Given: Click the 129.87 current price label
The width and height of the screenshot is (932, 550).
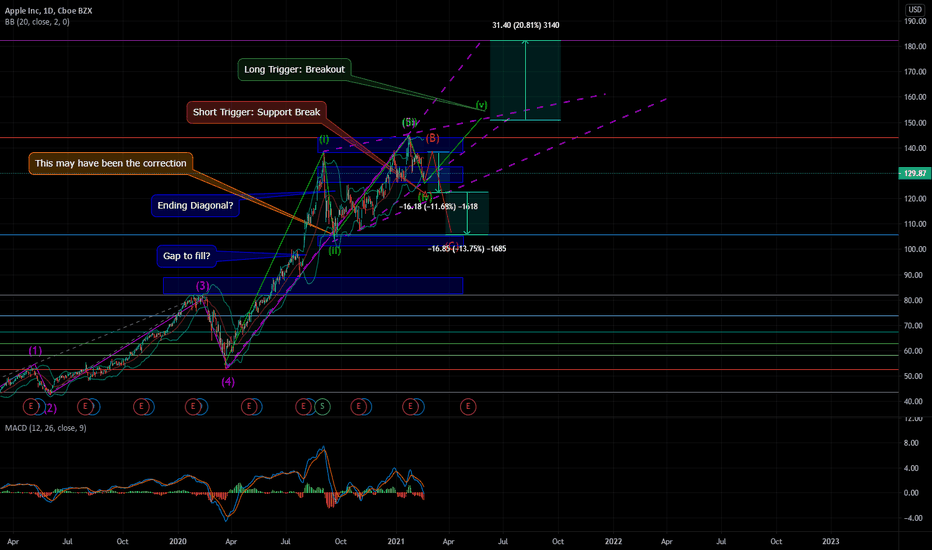Looking at the screenshot, I should (x=914, y=174).
